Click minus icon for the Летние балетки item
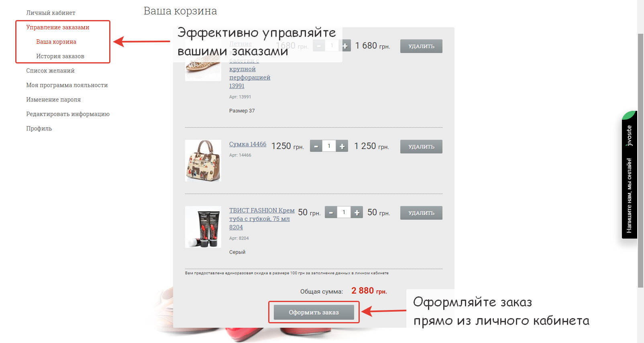Screen dimensions: 644x343 coord(319,46)
